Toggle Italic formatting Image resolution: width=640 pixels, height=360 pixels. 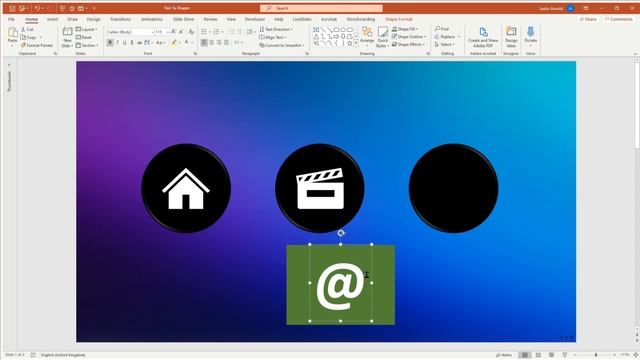[x=118, y=42]
